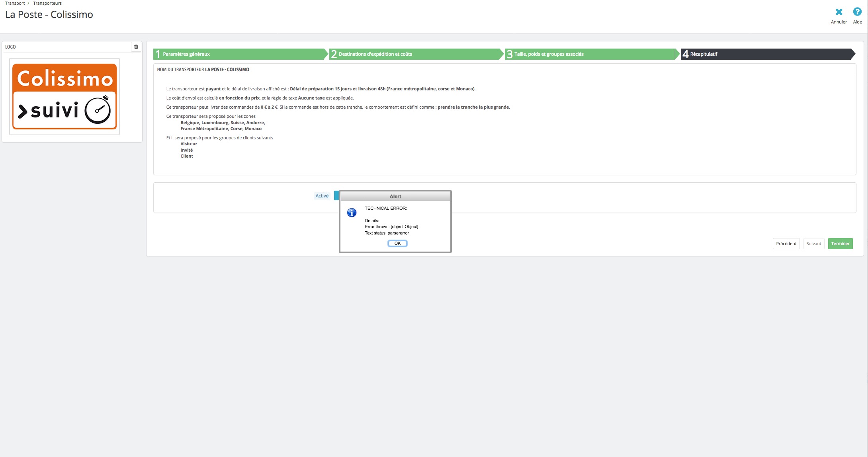This screenshot has height=457, width=868.
Task: Click the 'La Poste - Colissimo' page title
Action: point(49,15)
